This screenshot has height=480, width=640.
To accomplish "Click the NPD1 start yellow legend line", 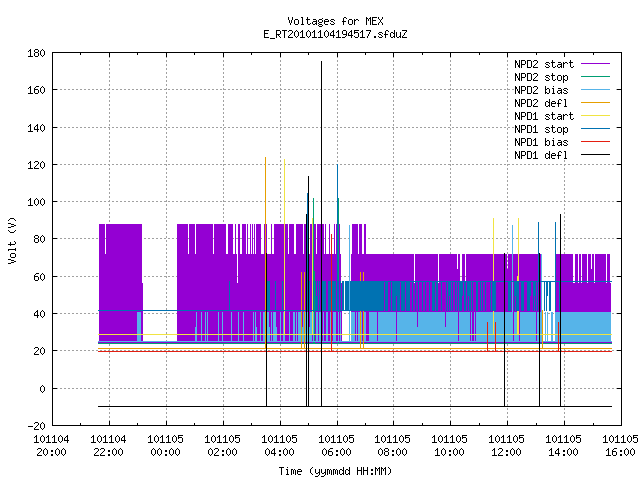I will click(595, 116).
